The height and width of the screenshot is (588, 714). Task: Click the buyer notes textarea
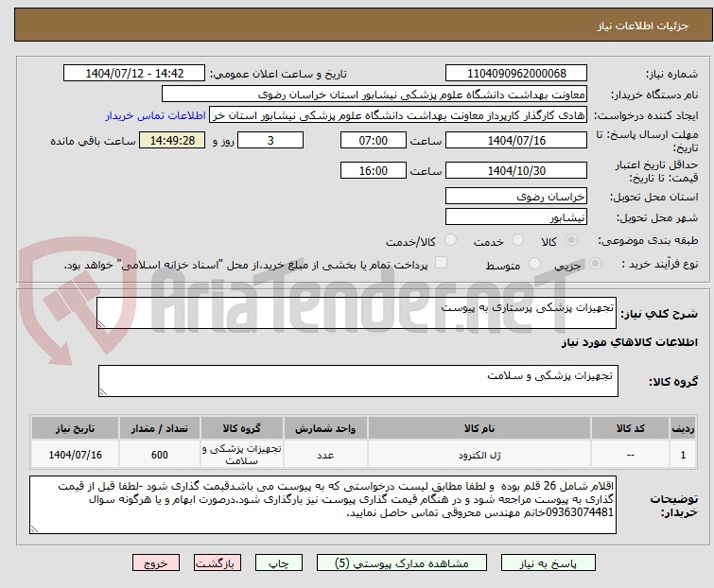(x=322, y=505)
